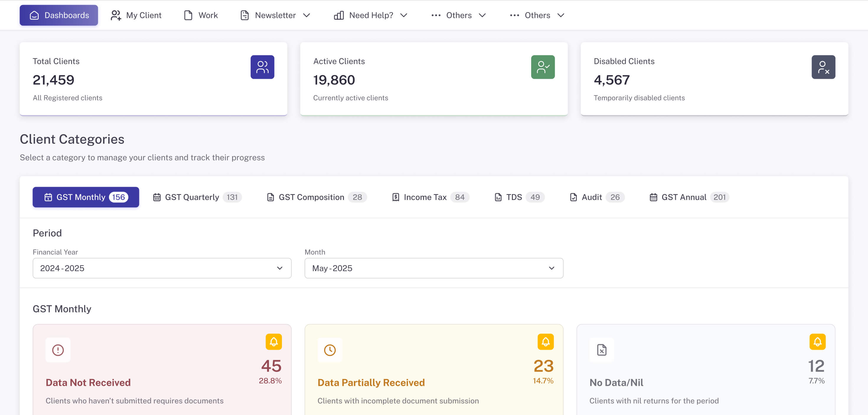Click the bell icon on Data Not Received card
Image resolution: width=868 pixels, height=415 pixels.
[274, 341]
